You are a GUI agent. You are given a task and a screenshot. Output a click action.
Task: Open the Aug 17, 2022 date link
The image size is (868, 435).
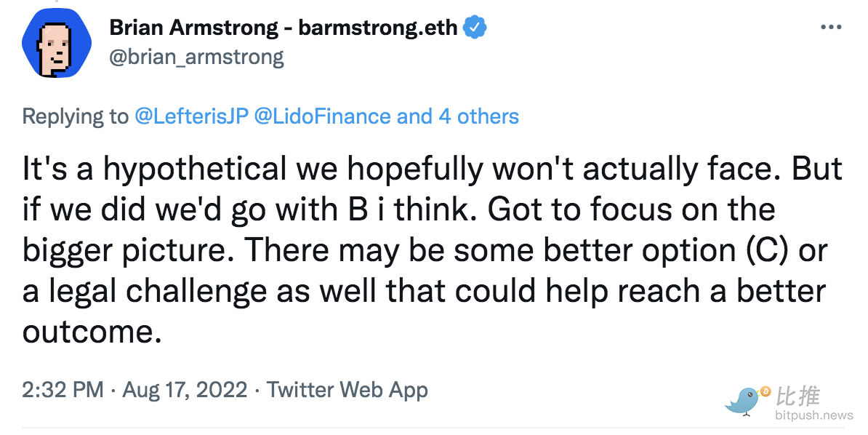click(x=185, y=390)
